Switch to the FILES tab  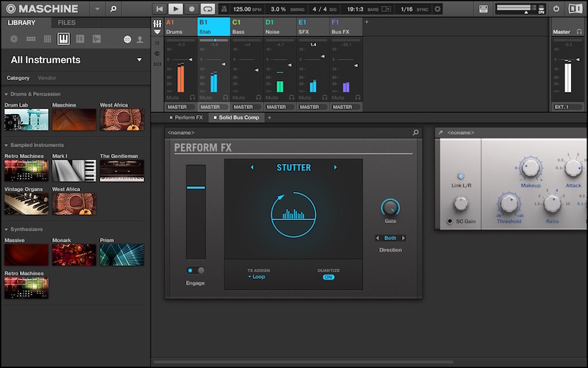pos(66,23)
